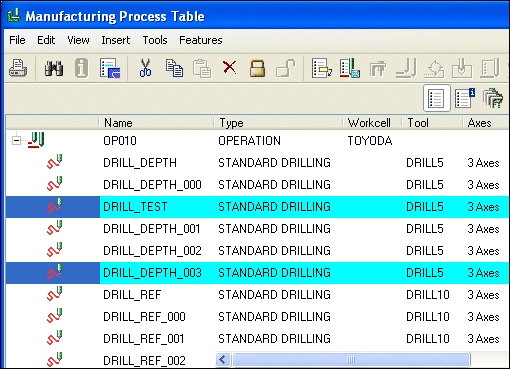Click the list icon with red underline

350,68
